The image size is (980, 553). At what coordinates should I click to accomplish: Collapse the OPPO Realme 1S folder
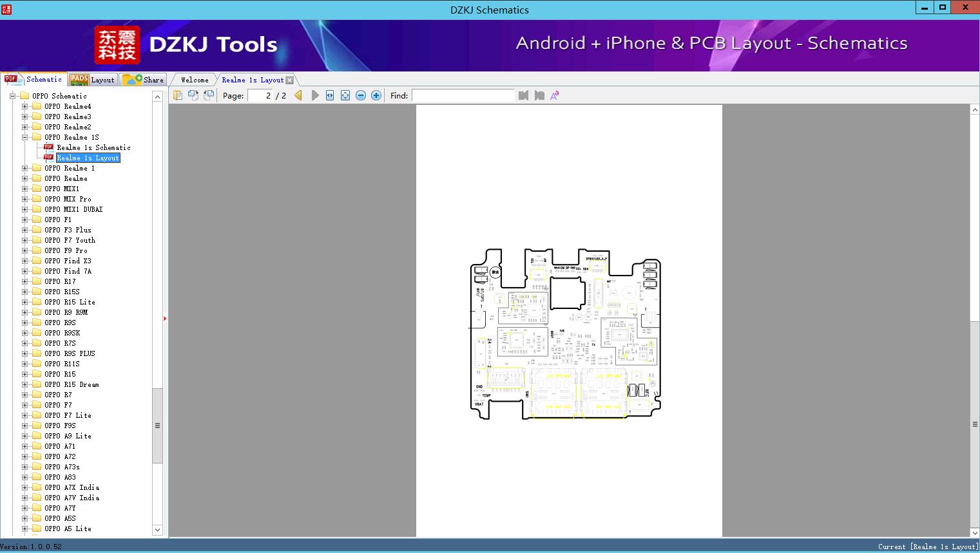pos(24,137)
